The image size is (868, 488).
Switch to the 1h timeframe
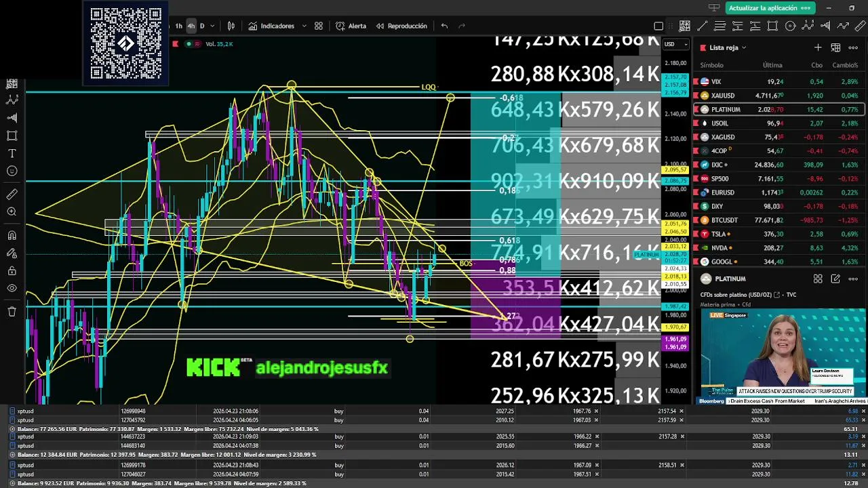pyautogui.click(x=179, y=26)
